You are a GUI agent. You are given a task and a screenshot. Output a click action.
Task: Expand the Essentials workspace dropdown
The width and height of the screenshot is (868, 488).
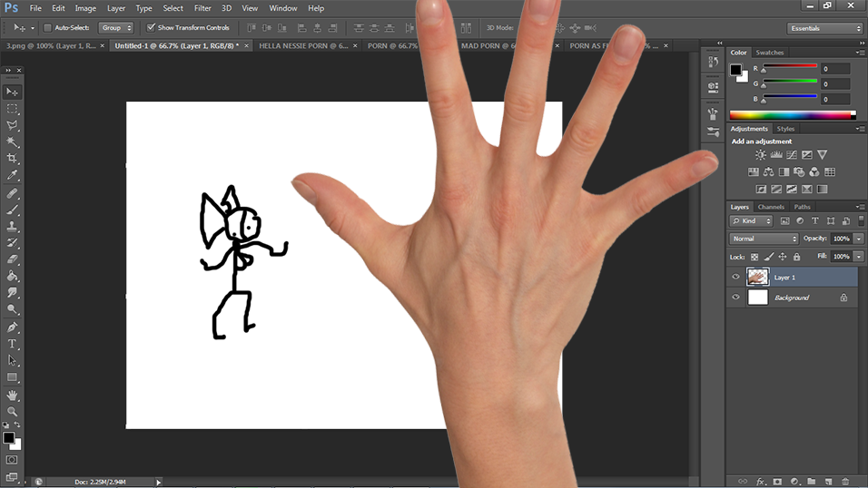point(824,28)
